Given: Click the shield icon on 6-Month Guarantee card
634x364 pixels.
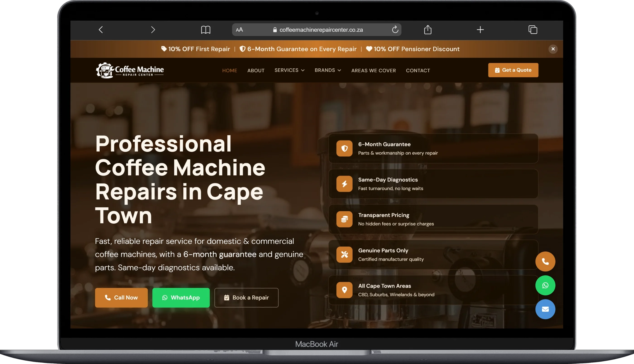Looking at the screenshot, I should 344,148.
